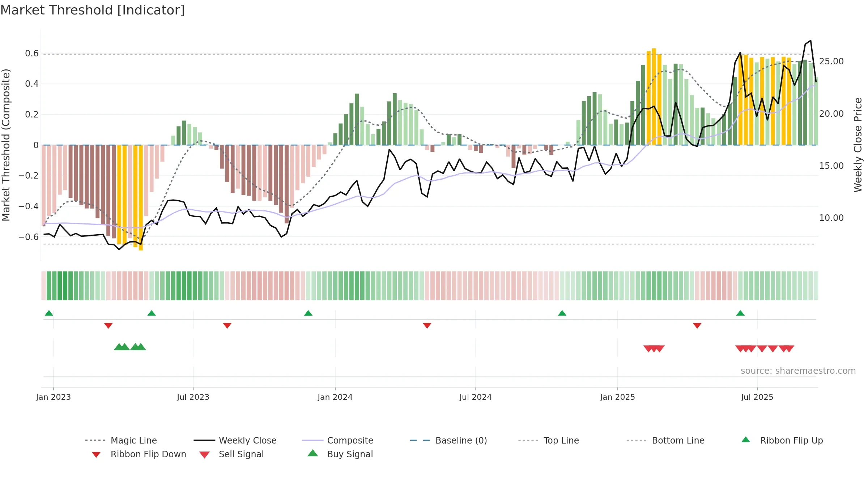Click the last light green bar at the chart's right edge

tap(816, 111)
